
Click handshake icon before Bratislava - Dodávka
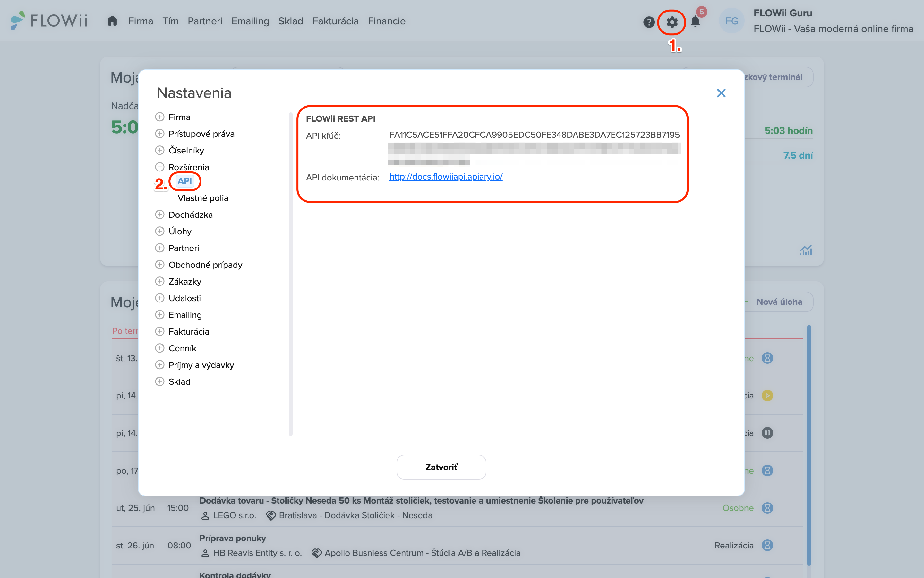271,515
